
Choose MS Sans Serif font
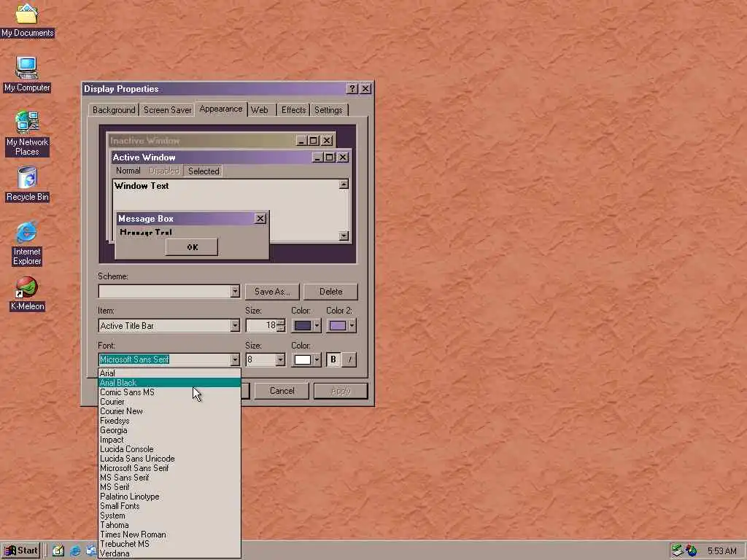(x=169, y=478)
